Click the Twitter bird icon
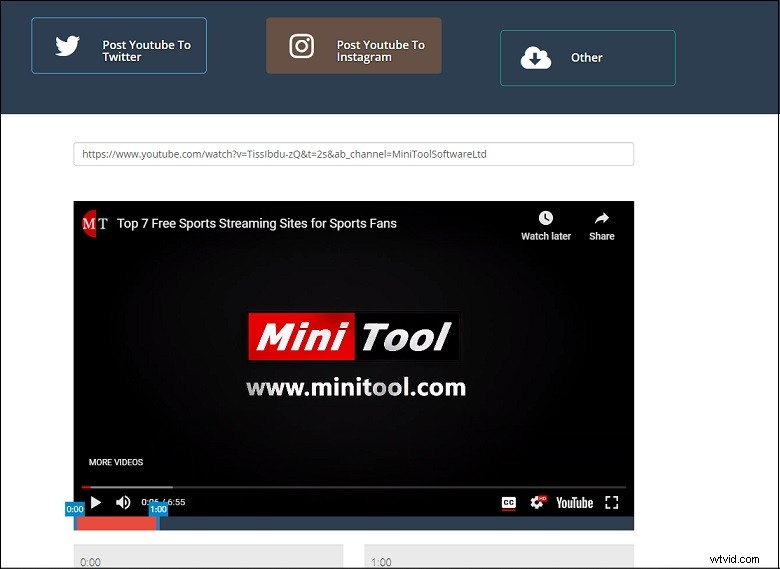780x569 pixels. (x=67, y=46)
